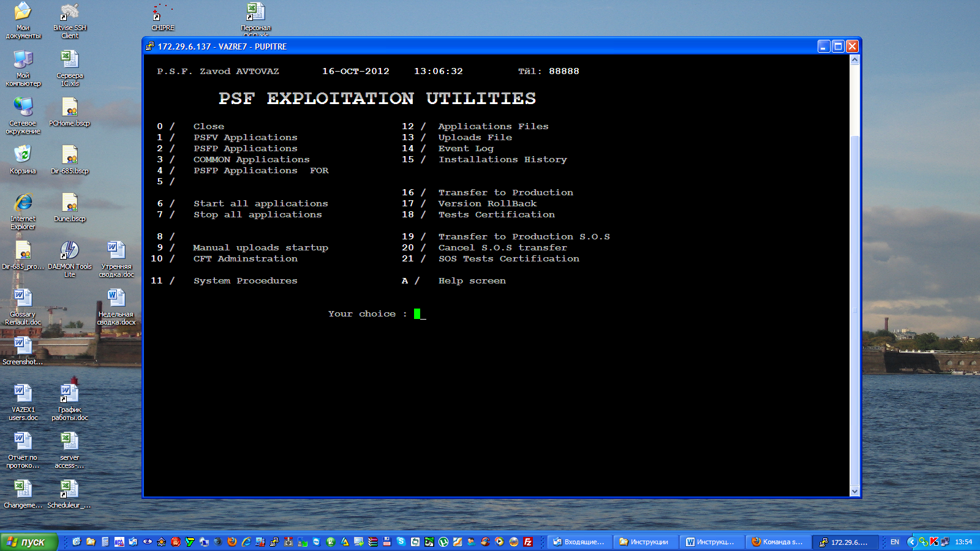The width and height of the screenshot is (980, 551).
Task: Select Dir-685.bscp file icon
Action: pos(70,159)
